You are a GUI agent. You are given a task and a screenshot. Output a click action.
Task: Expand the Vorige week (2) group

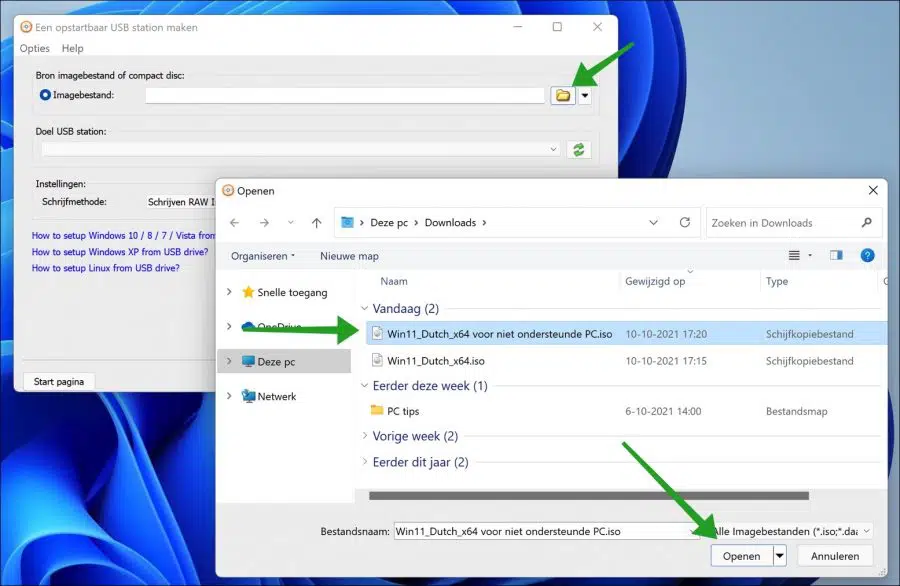tap(364, 436)
